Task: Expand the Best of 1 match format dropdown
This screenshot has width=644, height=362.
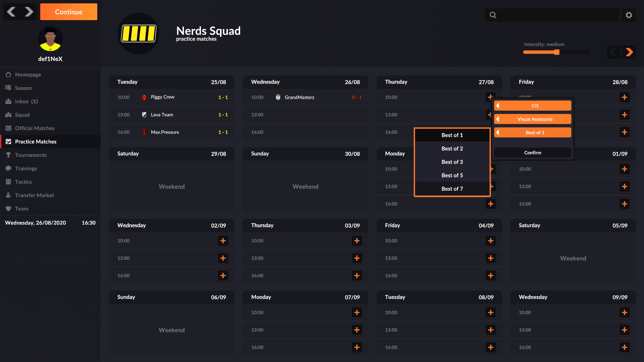Action: [x=532, y=132]
